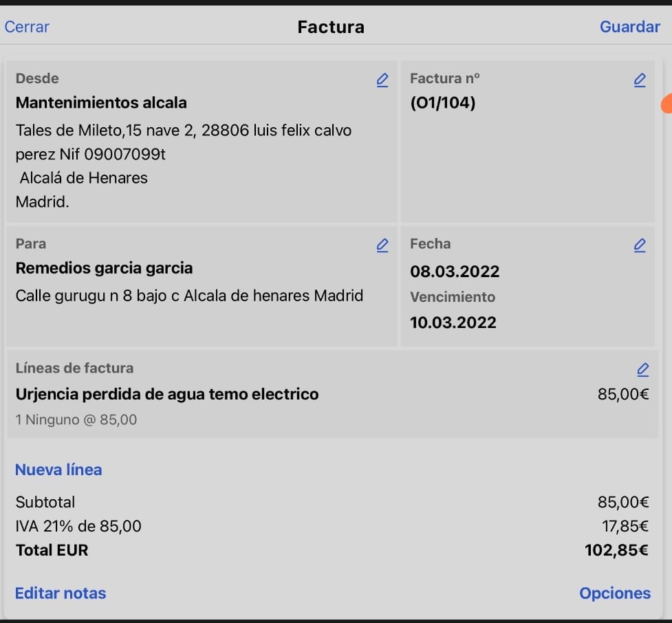
Task: Tap the invoice number (O1/104)
Action: tap(442, 103)
